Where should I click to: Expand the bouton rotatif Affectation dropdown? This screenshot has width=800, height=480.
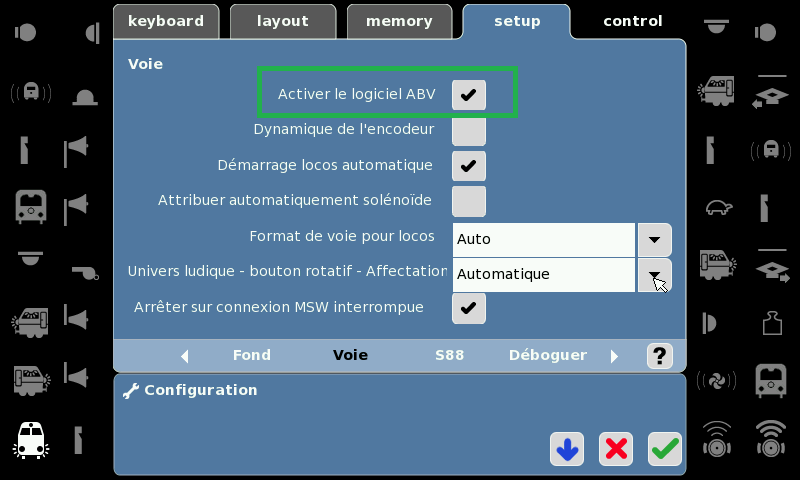pyautogui.click(x=654, y=275)
